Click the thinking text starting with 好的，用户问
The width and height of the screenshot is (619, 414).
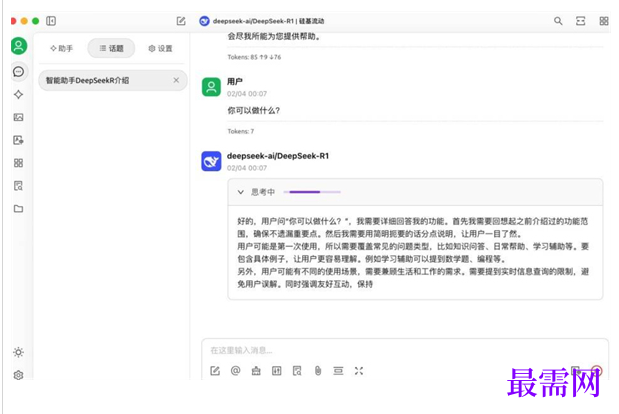413,253
